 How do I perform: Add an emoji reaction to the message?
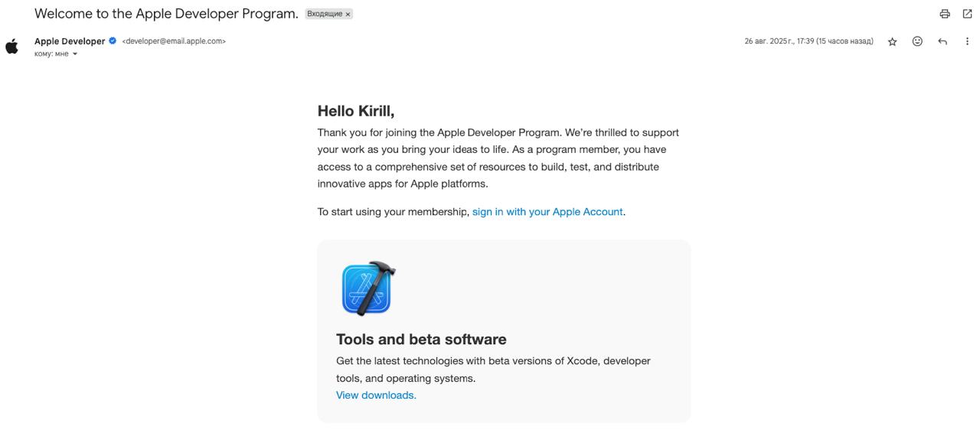click(917, 41)
